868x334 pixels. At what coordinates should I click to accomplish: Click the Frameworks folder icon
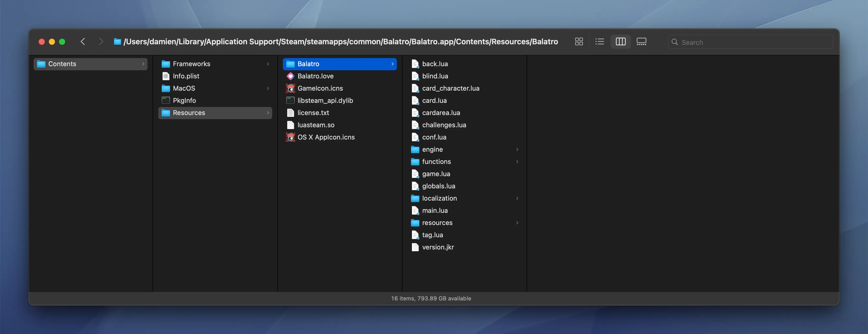click(165, 64)
